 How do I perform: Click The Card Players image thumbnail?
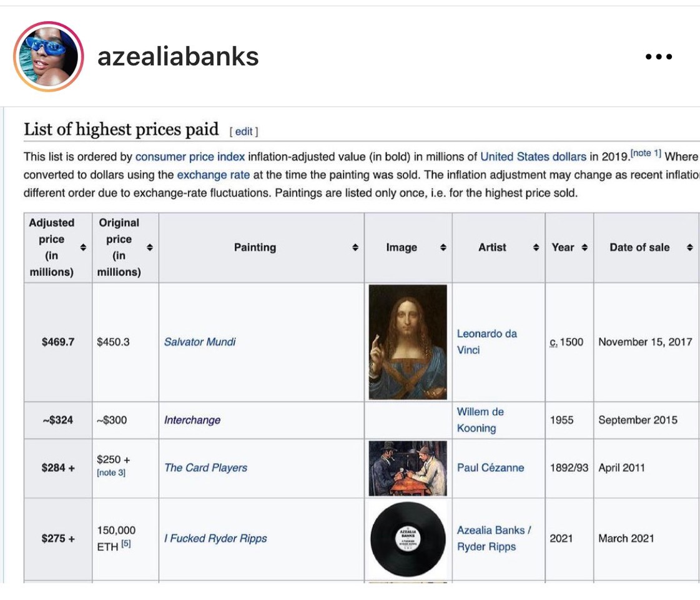pos(408,468)
